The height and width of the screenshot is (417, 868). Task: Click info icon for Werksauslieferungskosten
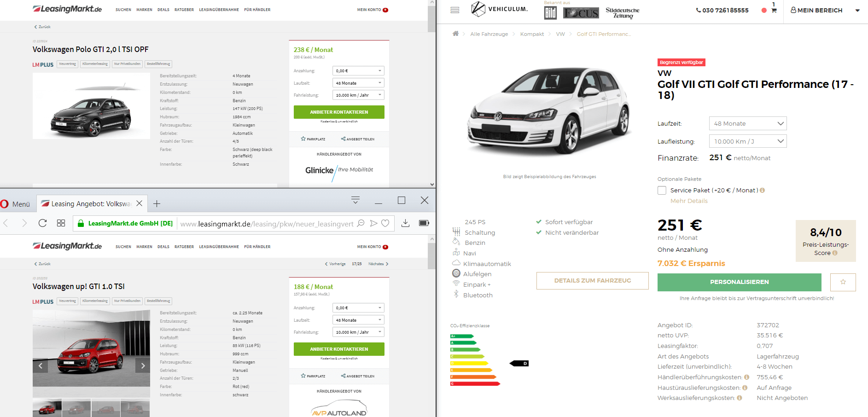739,398
